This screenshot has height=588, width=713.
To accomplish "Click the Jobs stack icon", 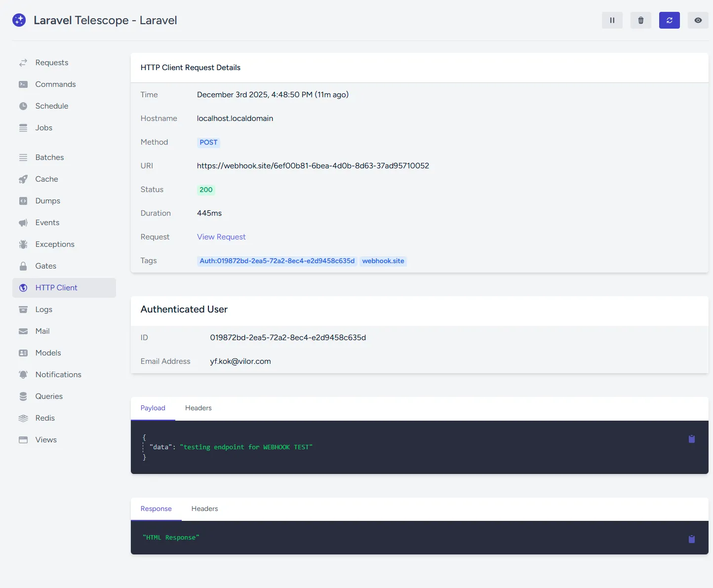I will 23,128.
